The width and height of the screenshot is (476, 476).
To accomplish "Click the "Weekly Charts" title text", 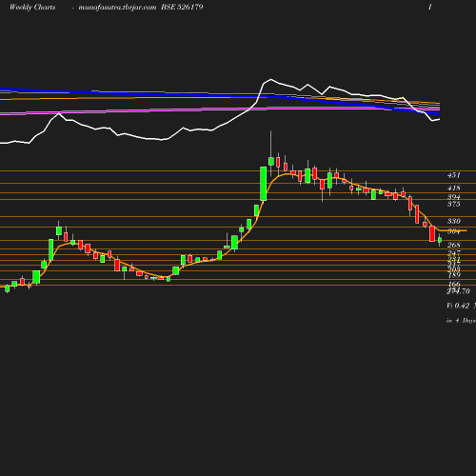I will (32, 7).
